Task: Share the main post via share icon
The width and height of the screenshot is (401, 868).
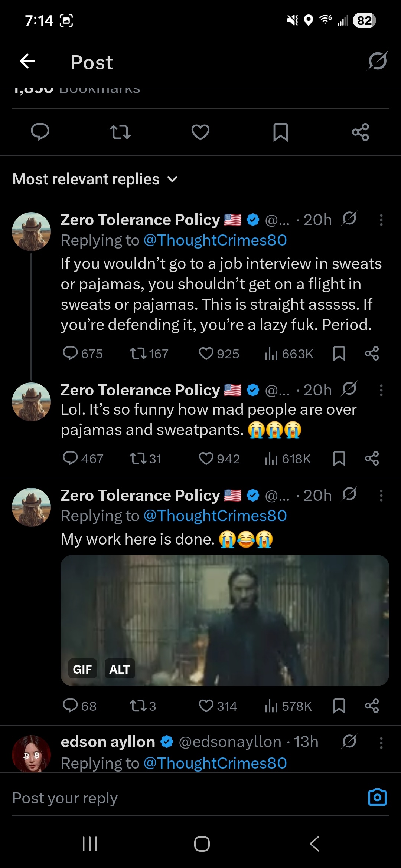Action: [x=360, y=132]
